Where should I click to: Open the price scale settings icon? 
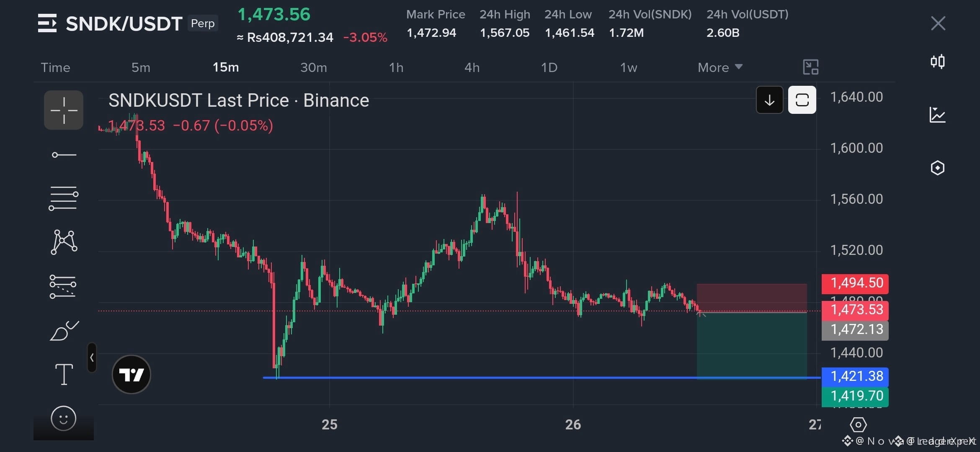[x=858, y=425]
